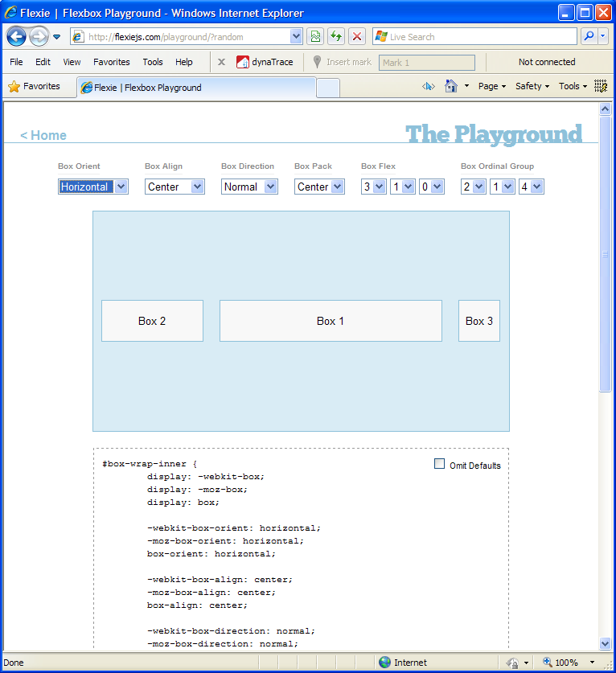The height and width of the screenshot is (673, 616).
Task: Go back with the browser Back arrow
Action: click(16, 36)
